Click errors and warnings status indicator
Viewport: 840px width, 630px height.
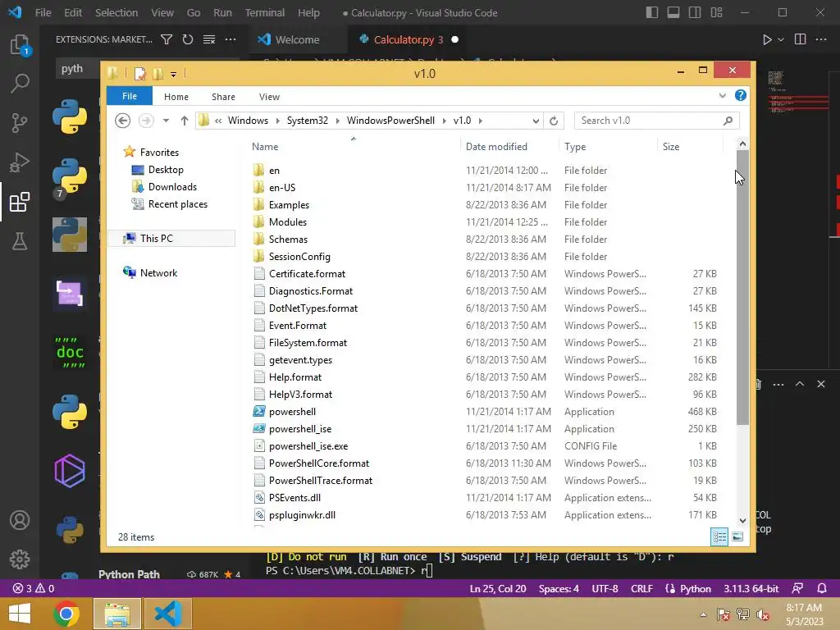33,588
